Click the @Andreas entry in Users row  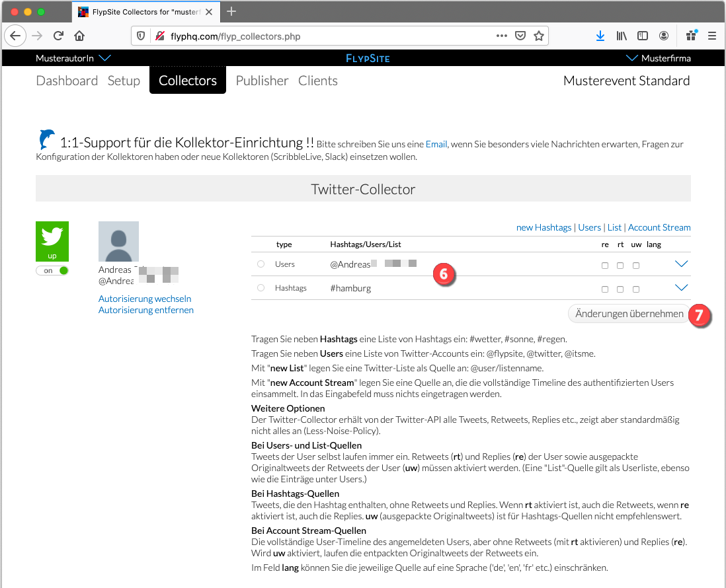373,264
